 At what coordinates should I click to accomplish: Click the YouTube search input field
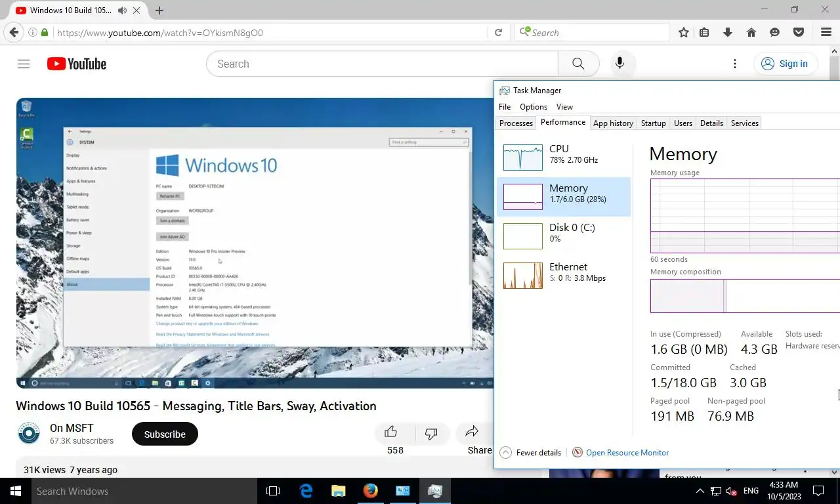(x=382, y=64)
